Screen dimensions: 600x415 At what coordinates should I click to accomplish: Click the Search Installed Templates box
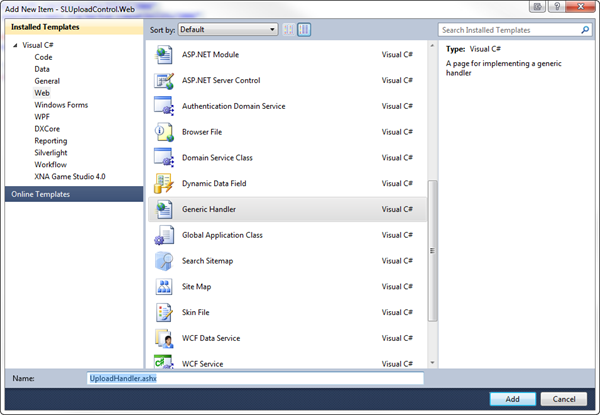515,30
